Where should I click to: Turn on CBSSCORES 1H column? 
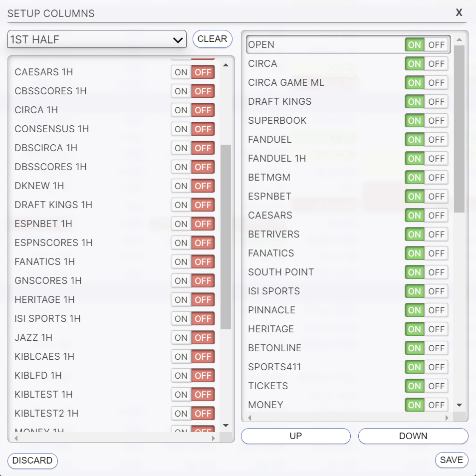(x=181, y=91)
